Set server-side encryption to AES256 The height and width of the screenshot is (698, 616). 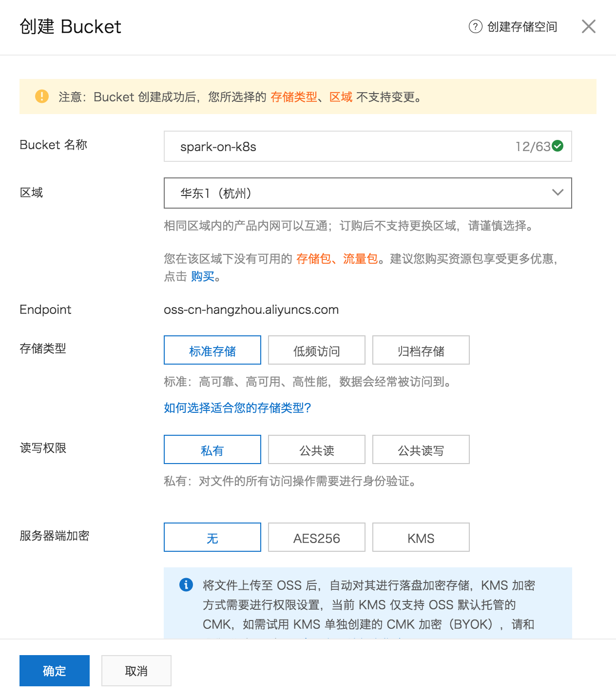tap(317, 538)
